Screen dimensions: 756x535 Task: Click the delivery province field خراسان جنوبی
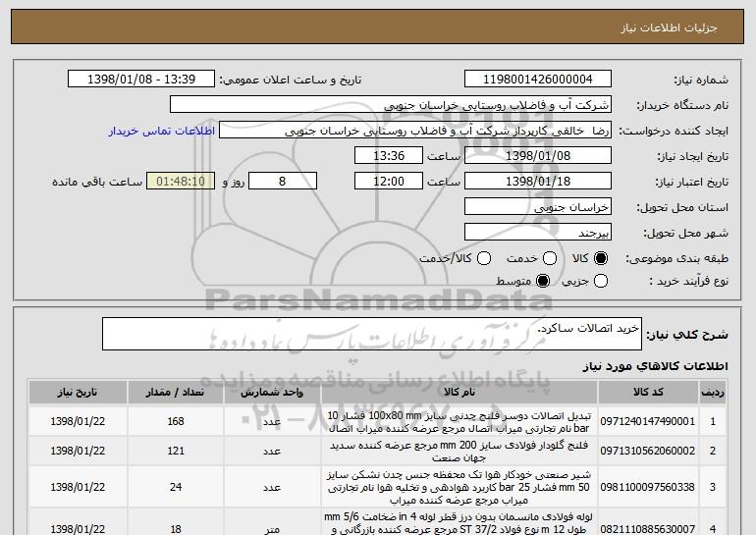click(x=538, y=207)
